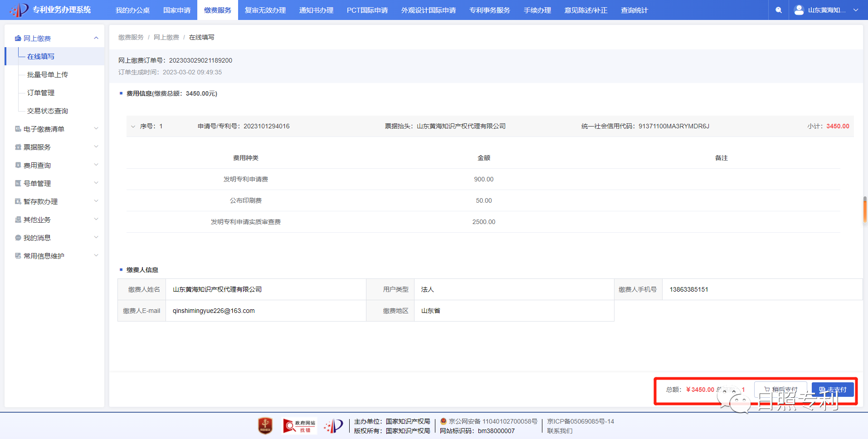This screenshot has height=439, width=868.
Task: Collapse the 网上缴费 sidebar section
Action: coord(96,38)
